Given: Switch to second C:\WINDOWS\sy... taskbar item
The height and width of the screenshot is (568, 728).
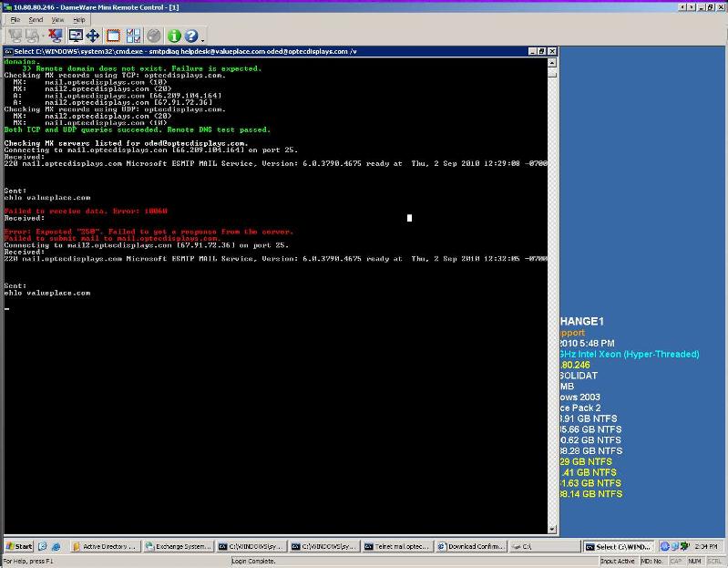Looking at the screenshot, I should coord(324,547).
